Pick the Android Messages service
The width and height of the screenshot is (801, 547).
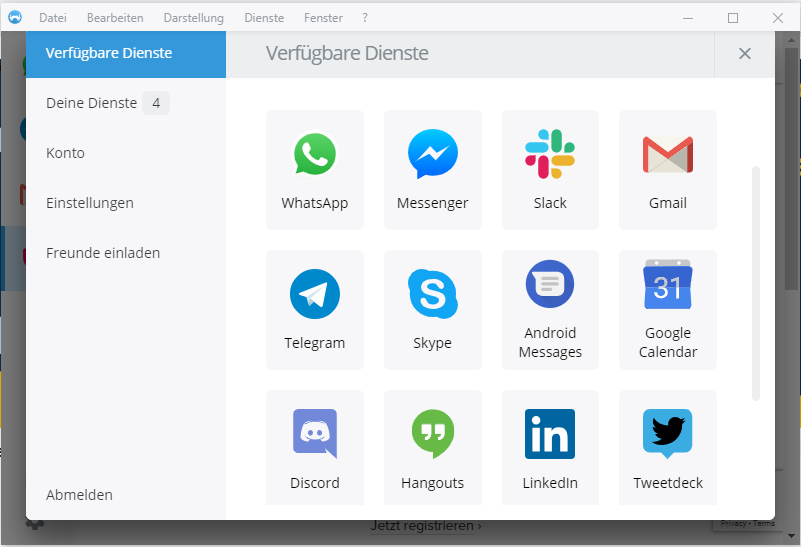550,285
